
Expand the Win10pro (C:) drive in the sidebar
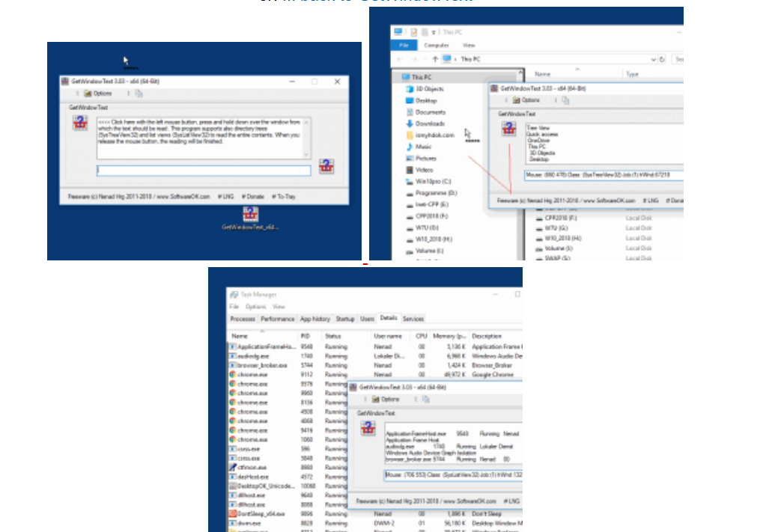(x=409, y=181)
